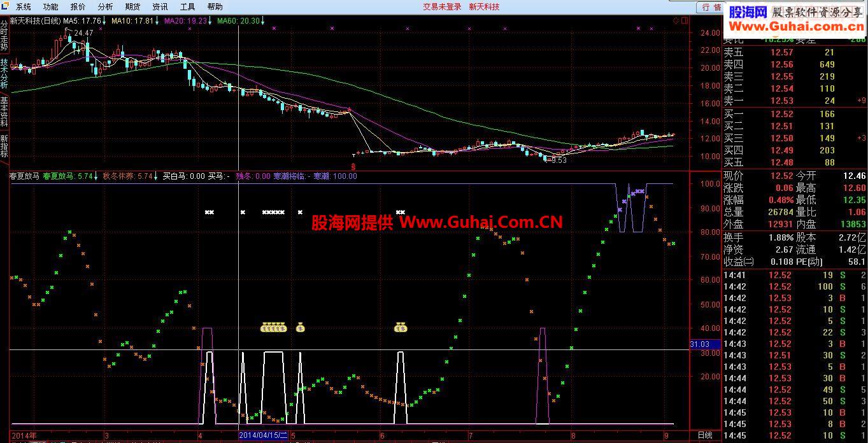Switch to 分时走势 side tab
This screenshot has width=868, height=443.
[4, 35]
